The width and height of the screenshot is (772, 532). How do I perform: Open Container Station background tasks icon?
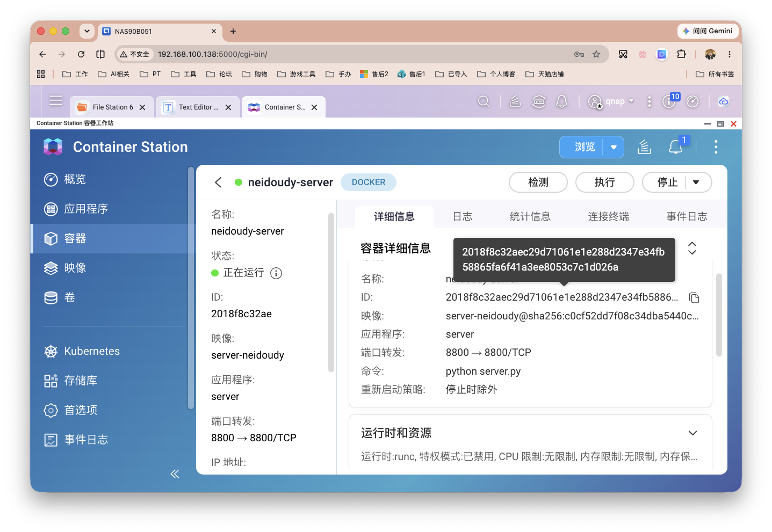point(644,147)
